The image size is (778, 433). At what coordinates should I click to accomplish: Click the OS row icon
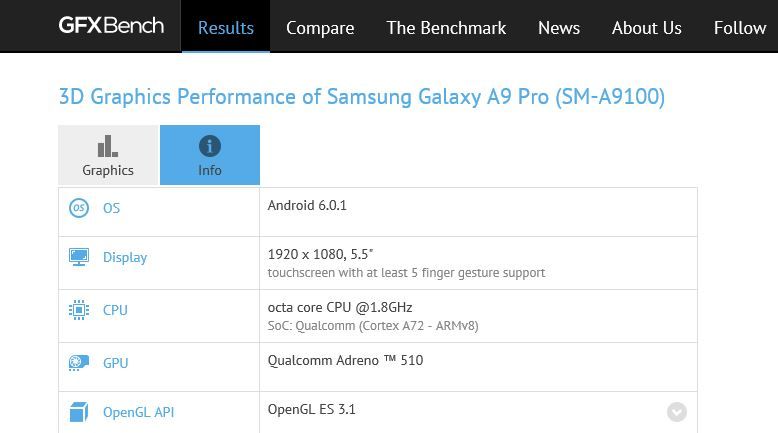click(79, 208)
